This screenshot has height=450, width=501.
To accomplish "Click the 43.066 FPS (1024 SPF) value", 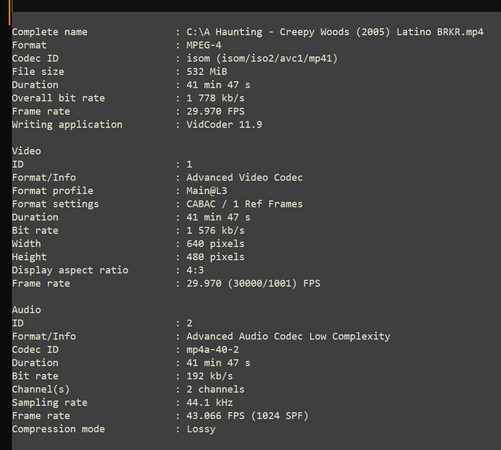I will coord(247,416).
